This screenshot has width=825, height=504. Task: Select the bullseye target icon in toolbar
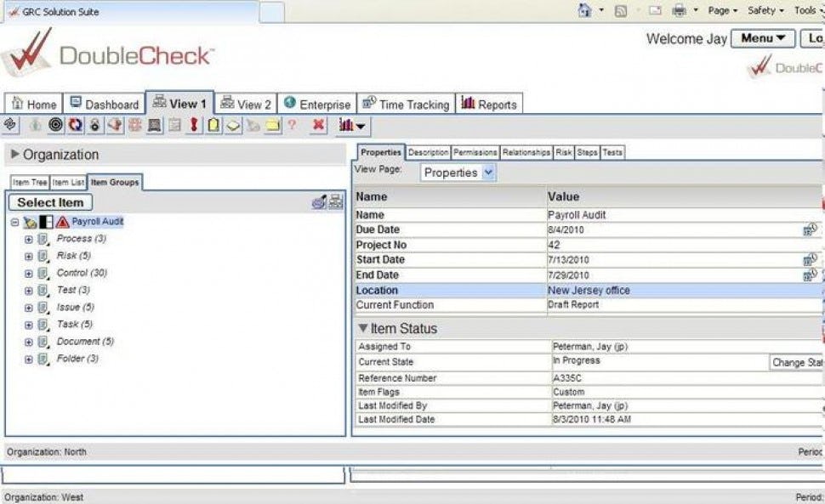click(54, 125)
